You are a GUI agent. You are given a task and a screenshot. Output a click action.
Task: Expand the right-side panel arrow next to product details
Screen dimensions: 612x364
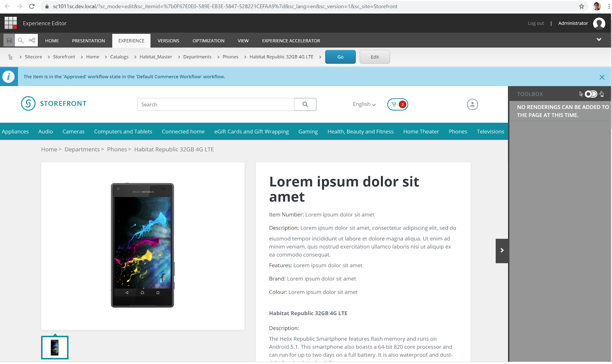pos(502,251)
